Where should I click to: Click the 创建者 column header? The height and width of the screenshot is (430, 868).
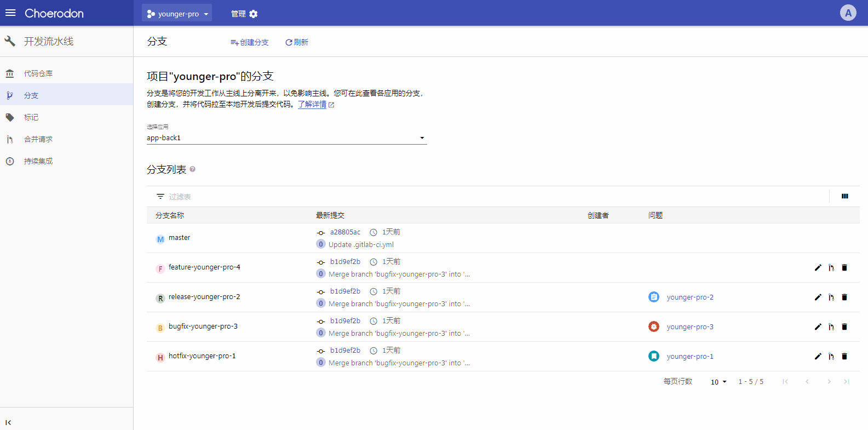[598, 215]
